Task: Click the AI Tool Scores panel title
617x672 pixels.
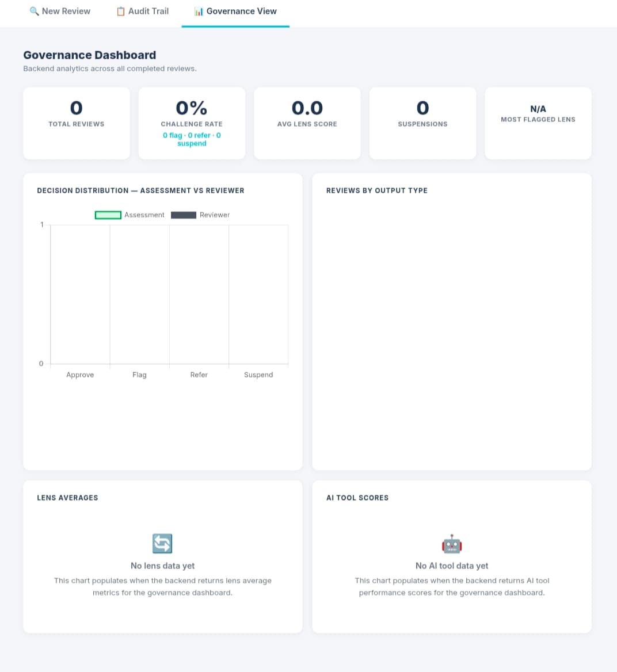Action: [x=357, y=498]
